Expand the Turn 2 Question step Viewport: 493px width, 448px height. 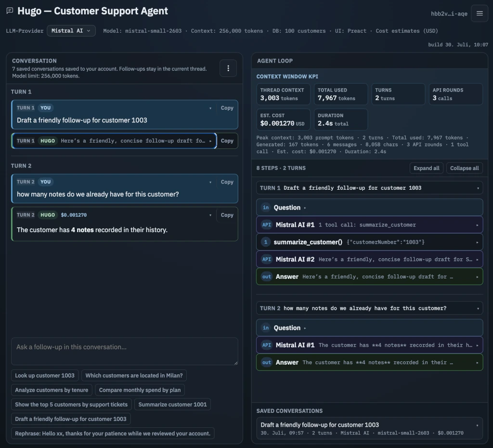[369, 328]
